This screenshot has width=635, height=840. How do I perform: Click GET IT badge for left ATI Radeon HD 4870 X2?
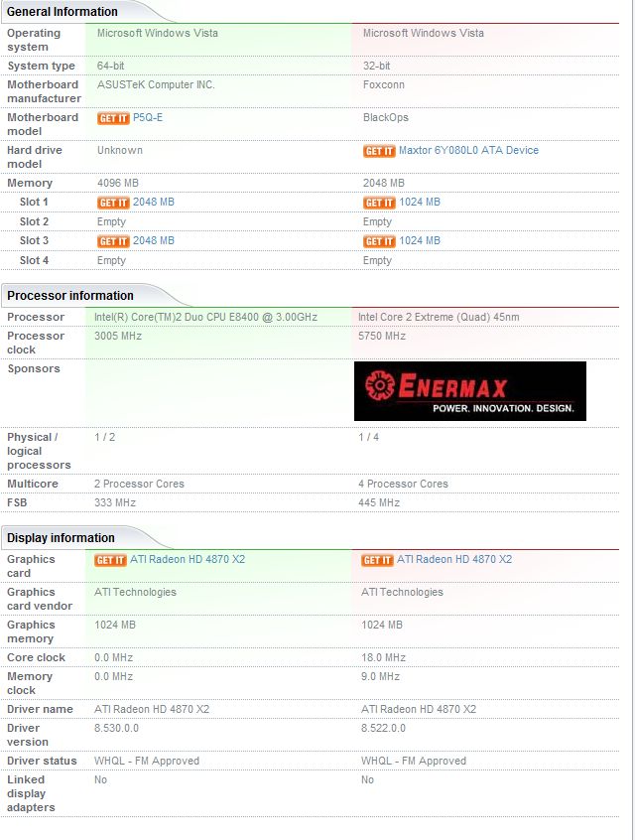[x=110, y=560]
